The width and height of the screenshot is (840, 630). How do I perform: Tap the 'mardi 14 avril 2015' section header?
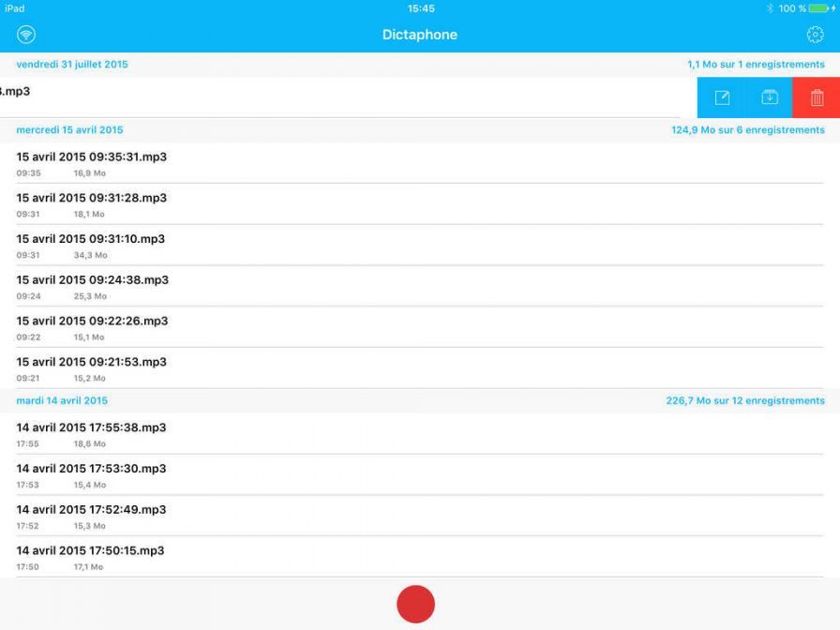(62, 400)
